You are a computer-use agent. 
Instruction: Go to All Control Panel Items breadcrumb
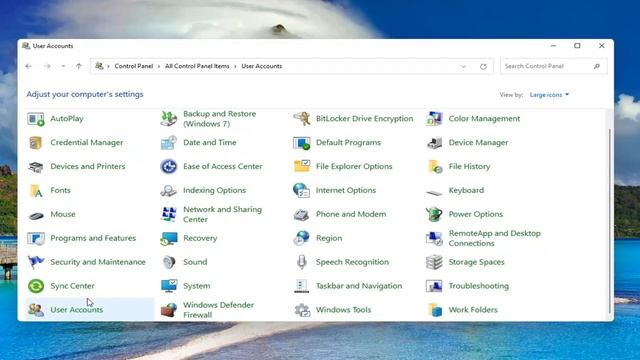197,66
